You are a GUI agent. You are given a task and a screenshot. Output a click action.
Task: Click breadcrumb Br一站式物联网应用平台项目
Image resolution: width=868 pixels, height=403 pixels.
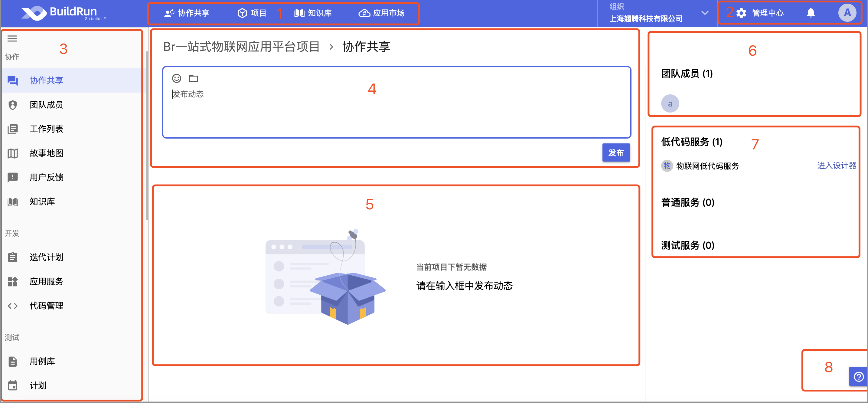tap(241, 47)
